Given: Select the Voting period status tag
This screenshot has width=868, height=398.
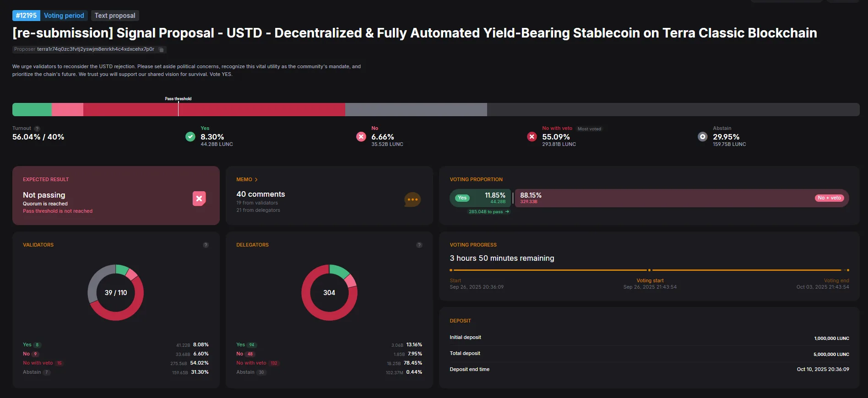Looking at the screenshot, I should coord(64,16).
